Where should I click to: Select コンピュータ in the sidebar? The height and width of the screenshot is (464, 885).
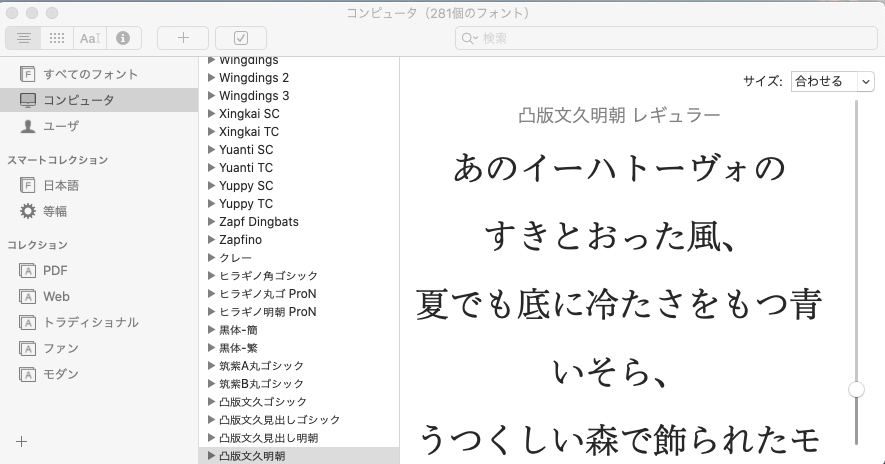99,100
